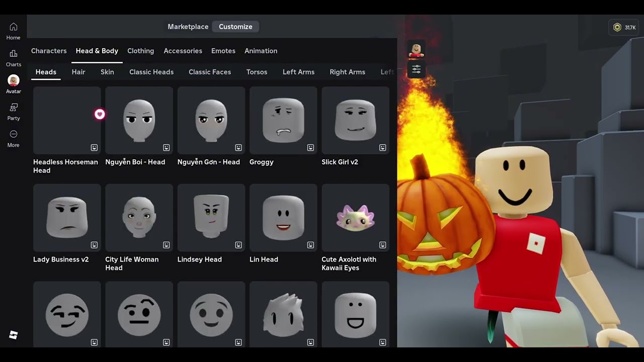
Task: Click bundle icon on Headless Horseman Head
Action: [x=94, y=147]
